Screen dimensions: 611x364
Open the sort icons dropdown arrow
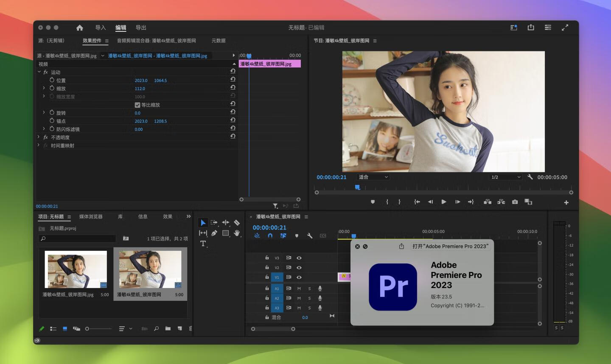pyautogui.click(x=131, y=328)
